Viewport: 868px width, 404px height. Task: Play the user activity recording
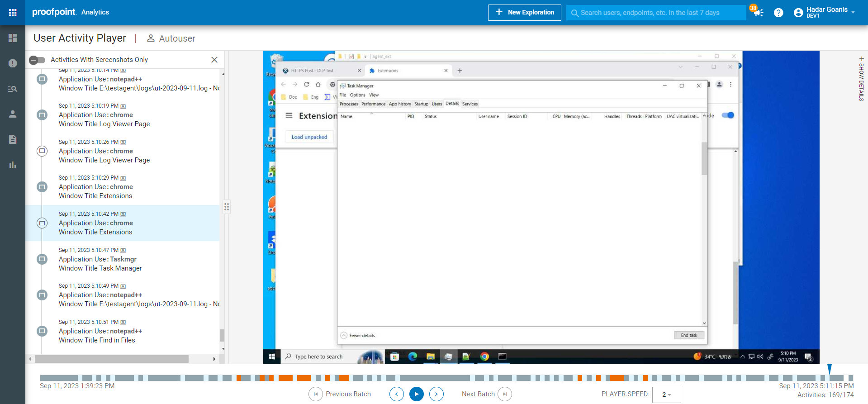pos(417,394)
